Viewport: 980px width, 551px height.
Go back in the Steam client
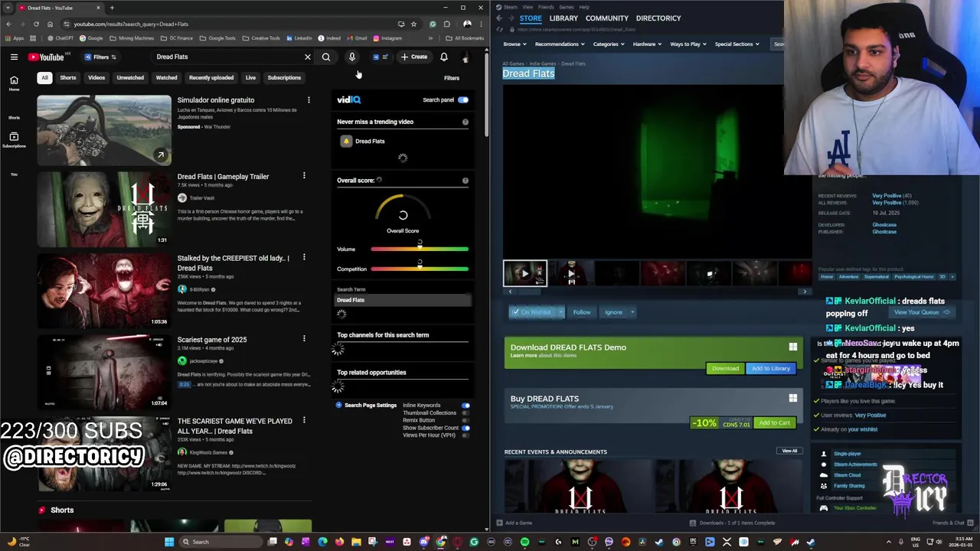pyautogui.click(x=499, y=18)
